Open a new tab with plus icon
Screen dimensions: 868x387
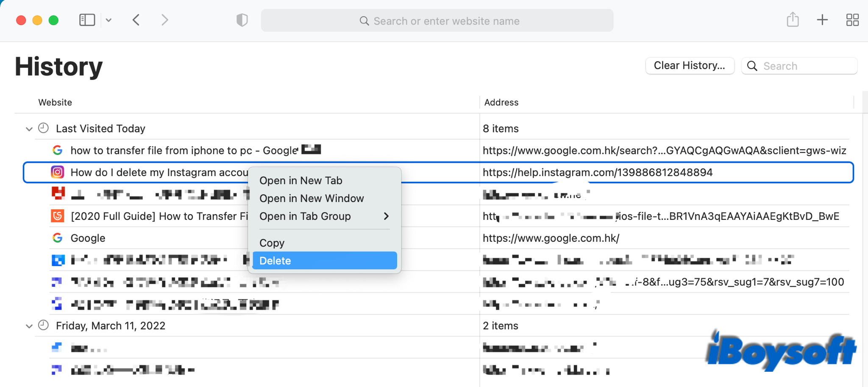tap(822, 20)
